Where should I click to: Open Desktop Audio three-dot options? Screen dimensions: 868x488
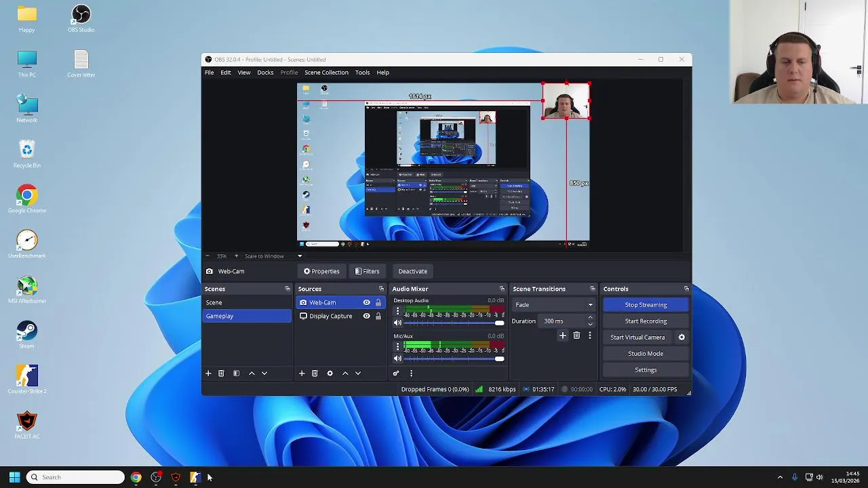coord(397,312)
